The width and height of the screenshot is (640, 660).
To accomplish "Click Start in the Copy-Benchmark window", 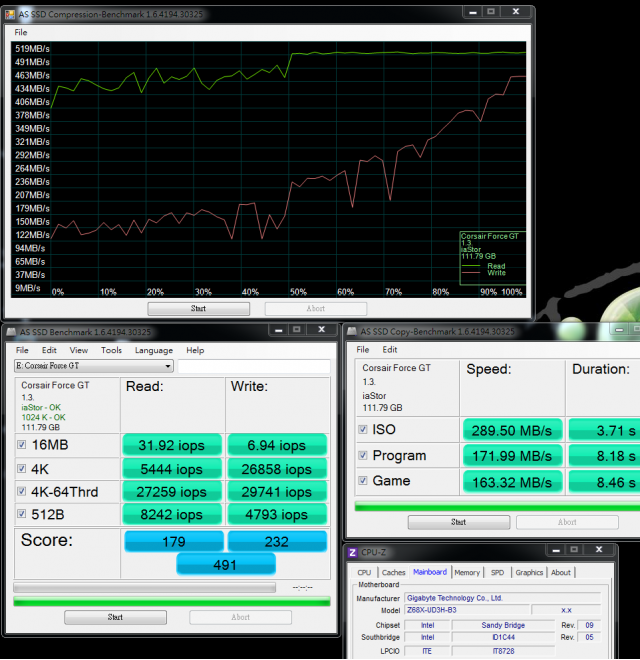I will (459, 522).
